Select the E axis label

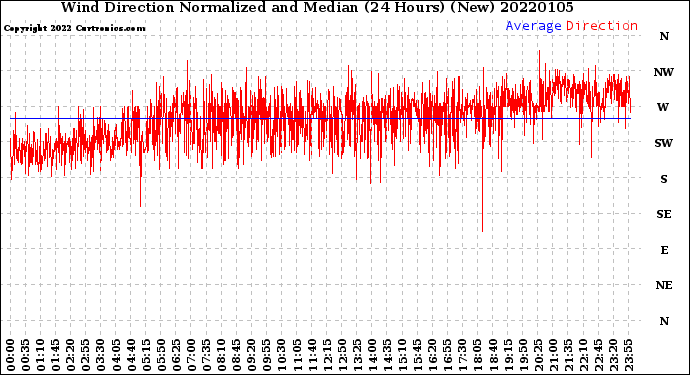click(x=664, y=250)
